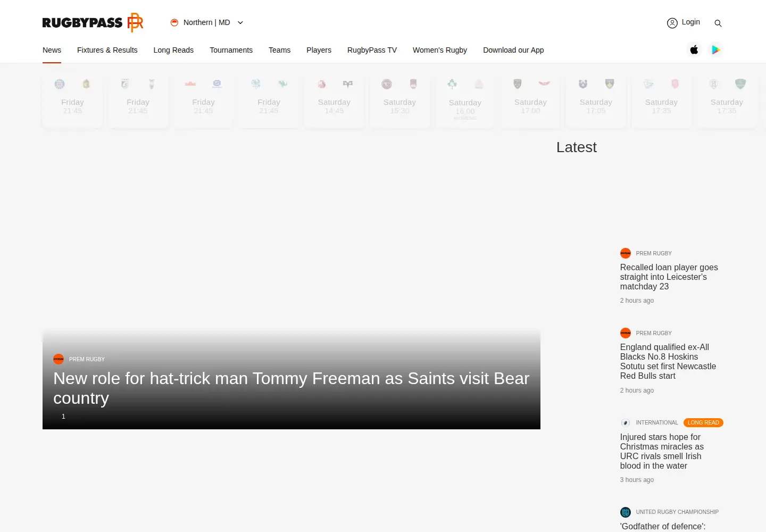
Task: Open the Saturday 17:05 fixture card
Action: point(596,101)
